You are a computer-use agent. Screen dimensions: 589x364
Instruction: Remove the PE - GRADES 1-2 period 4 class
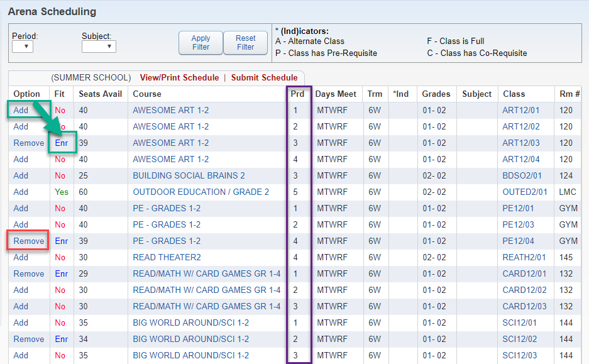(28, 241)
